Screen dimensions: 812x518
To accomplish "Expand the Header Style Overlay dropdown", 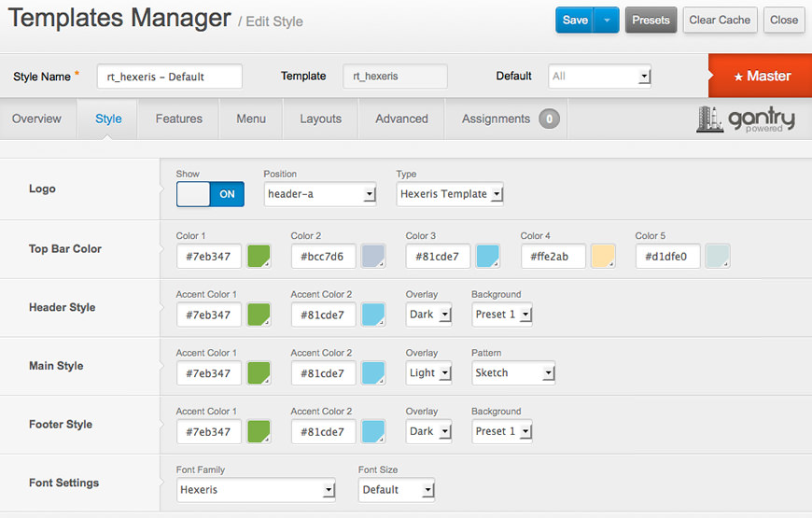I will tap(429, 315).
